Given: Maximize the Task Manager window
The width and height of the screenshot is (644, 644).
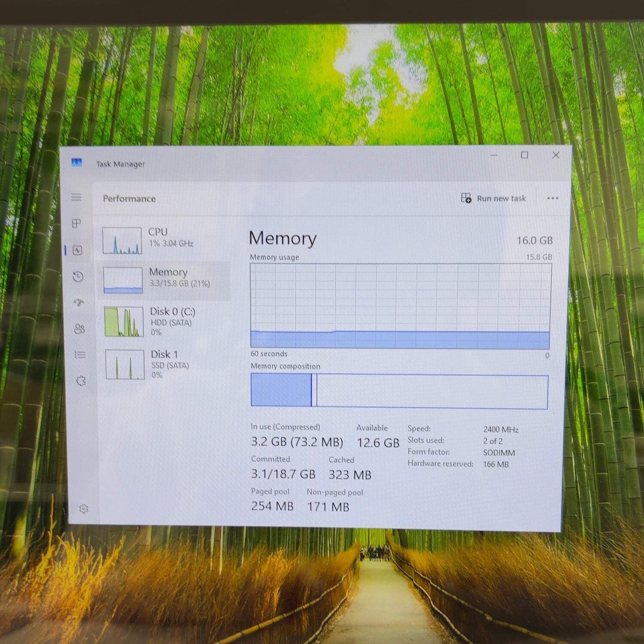Looking at the screenshot, I should 524,155.
